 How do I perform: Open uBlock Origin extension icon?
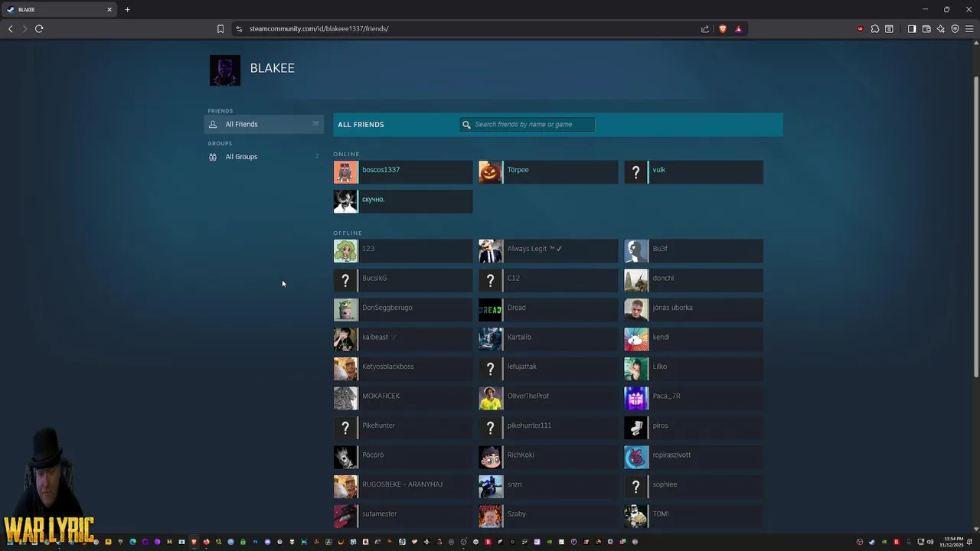[861, 28]
